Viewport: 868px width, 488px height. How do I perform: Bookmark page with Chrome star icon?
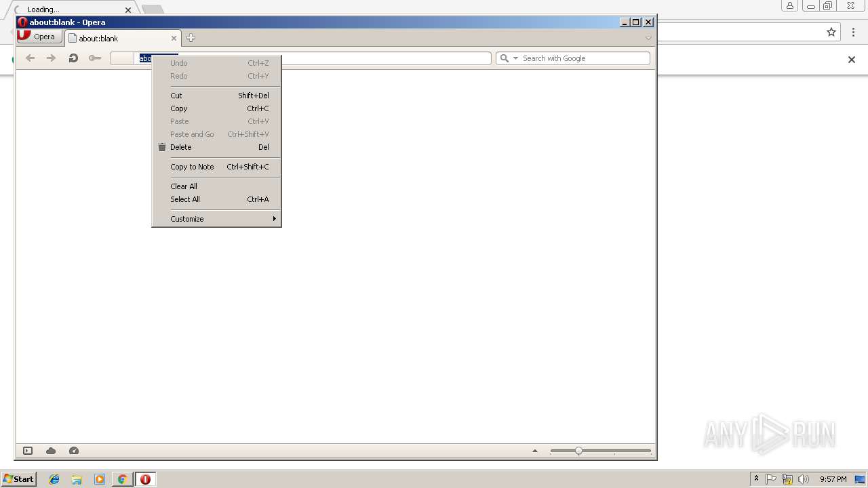coord(831,32)
